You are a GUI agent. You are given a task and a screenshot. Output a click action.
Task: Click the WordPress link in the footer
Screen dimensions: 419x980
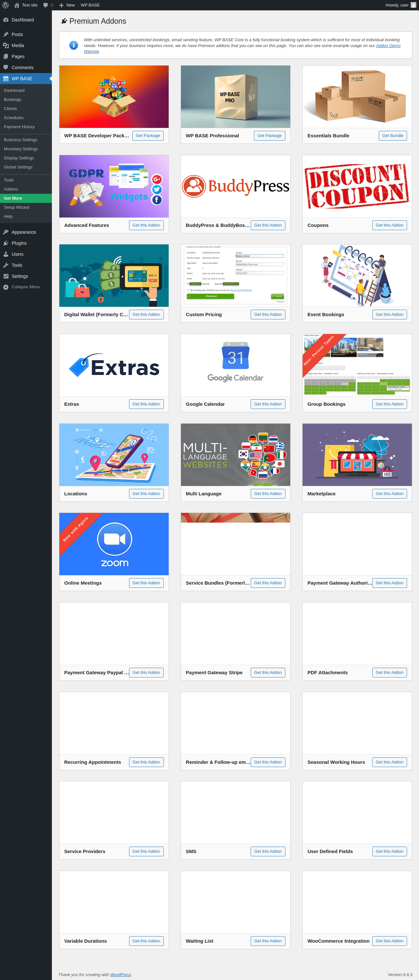(x=120, y=975)
